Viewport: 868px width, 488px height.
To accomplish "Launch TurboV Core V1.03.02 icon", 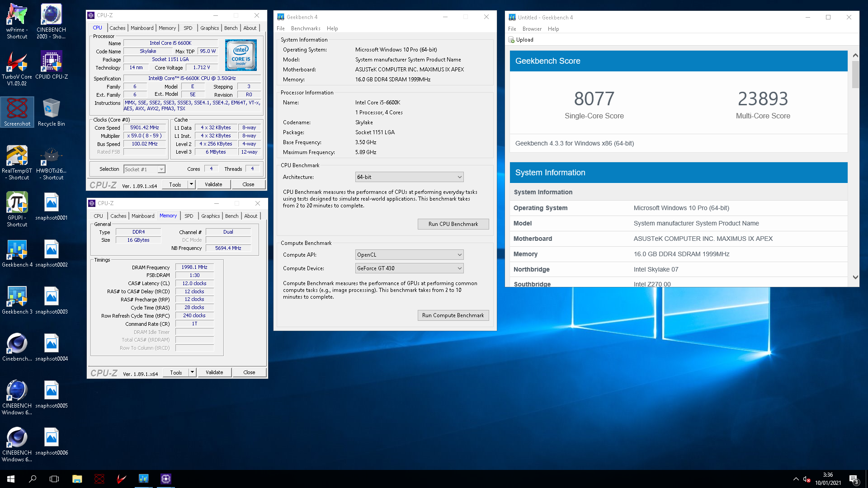I will click(x=17, y=68).
